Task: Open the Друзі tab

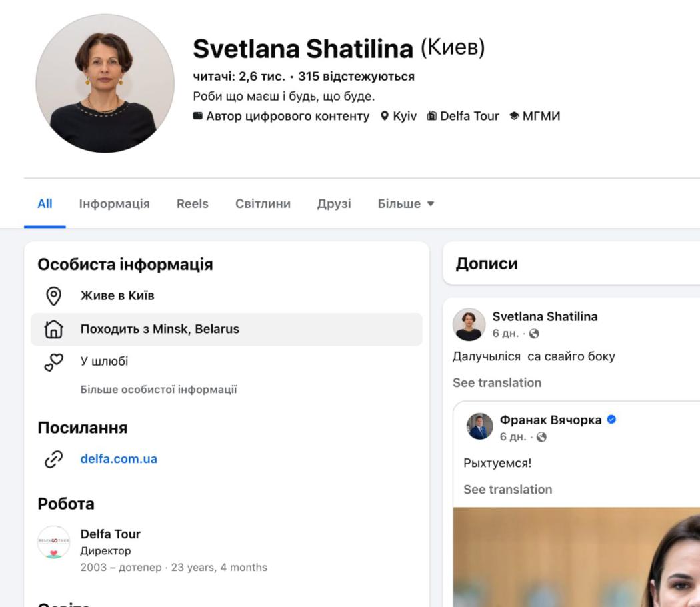Action: click(x=334, y=204)
